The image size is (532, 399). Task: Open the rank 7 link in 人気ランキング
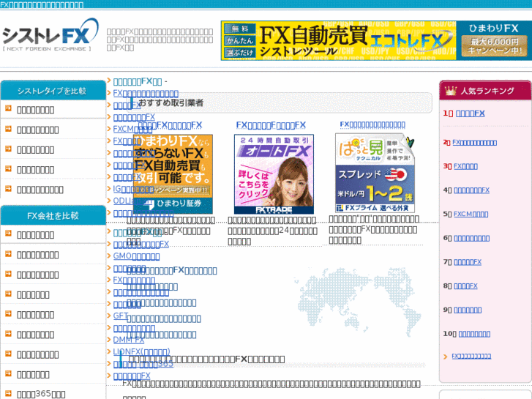tap(468, 262)
